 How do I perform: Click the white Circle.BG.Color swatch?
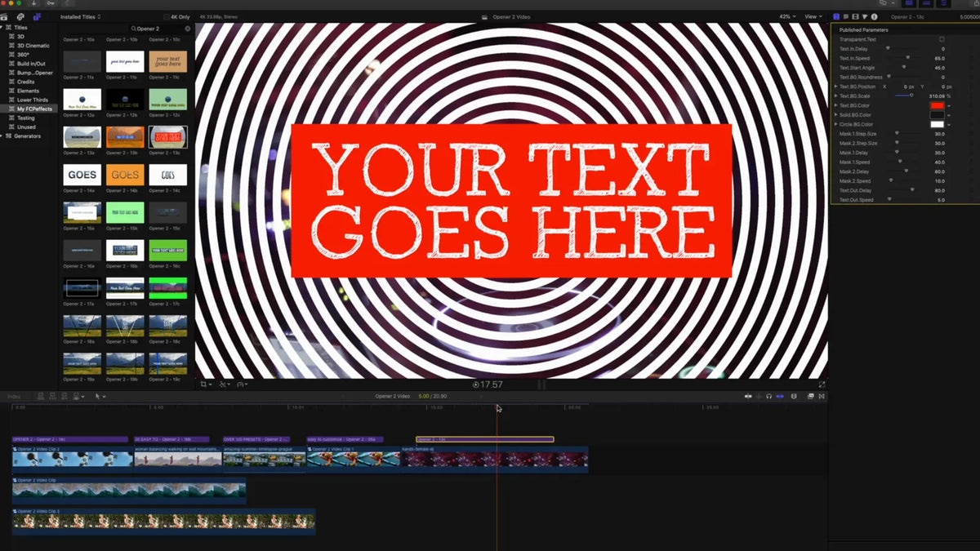[x=938, y=124]
